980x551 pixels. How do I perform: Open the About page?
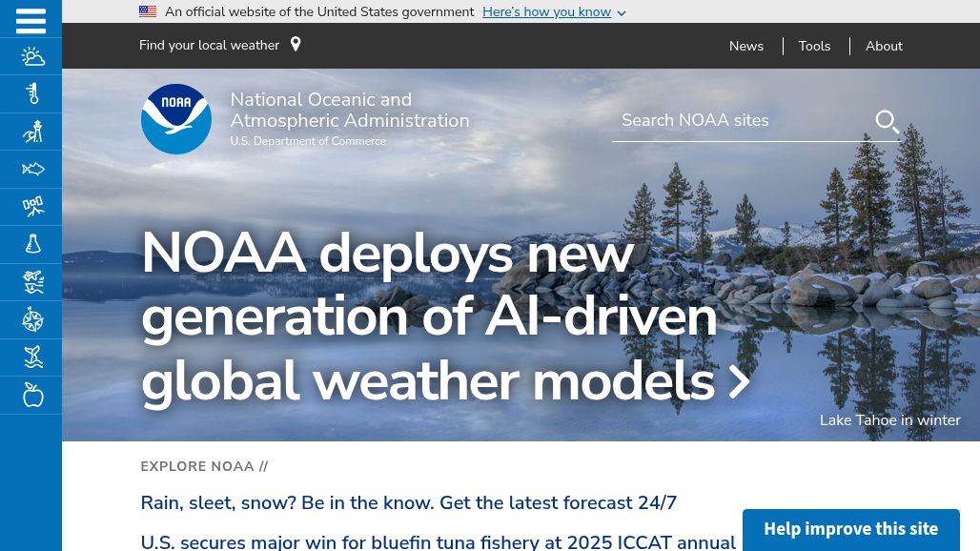[x=884, y=46]
